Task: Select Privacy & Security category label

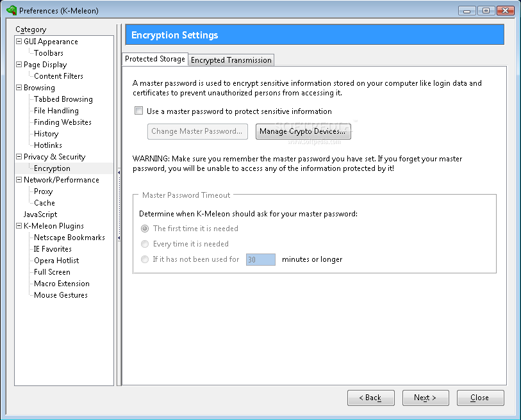Action: click(54, 157)
